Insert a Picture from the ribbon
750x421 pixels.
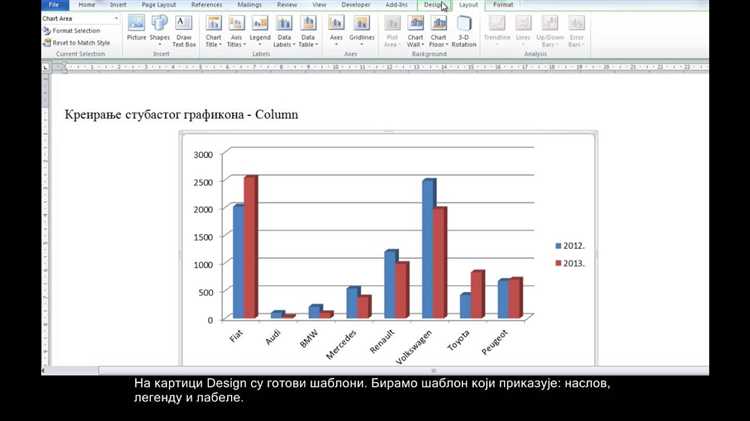pos(136,29)
